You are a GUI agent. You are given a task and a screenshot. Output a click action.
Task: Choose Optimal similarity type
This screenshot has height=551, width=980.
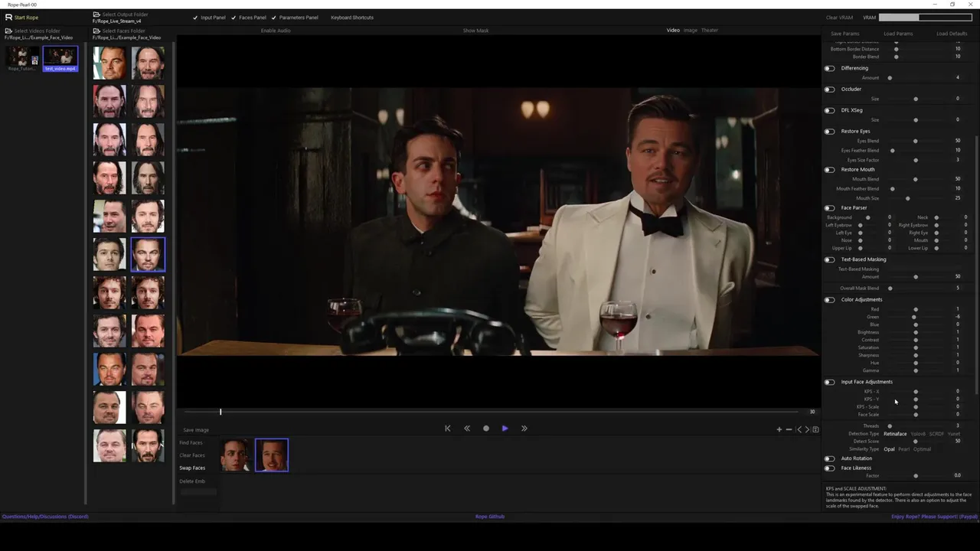(923, 449)
